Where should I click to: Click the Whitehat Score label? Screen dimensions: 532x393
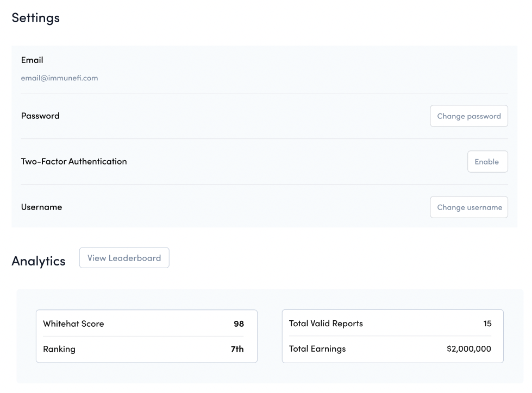tap(73, 324)
